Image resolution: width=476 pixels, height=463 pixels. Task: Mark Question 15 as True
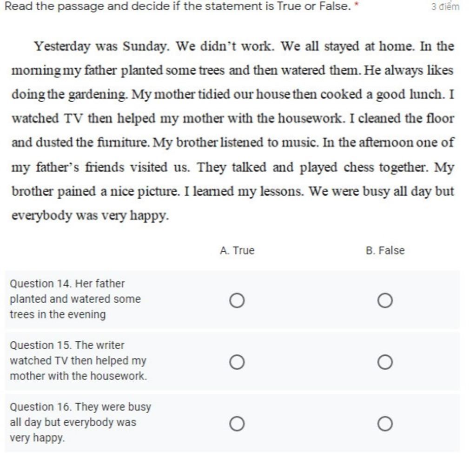pyautogui.click(x=237, y=362)
